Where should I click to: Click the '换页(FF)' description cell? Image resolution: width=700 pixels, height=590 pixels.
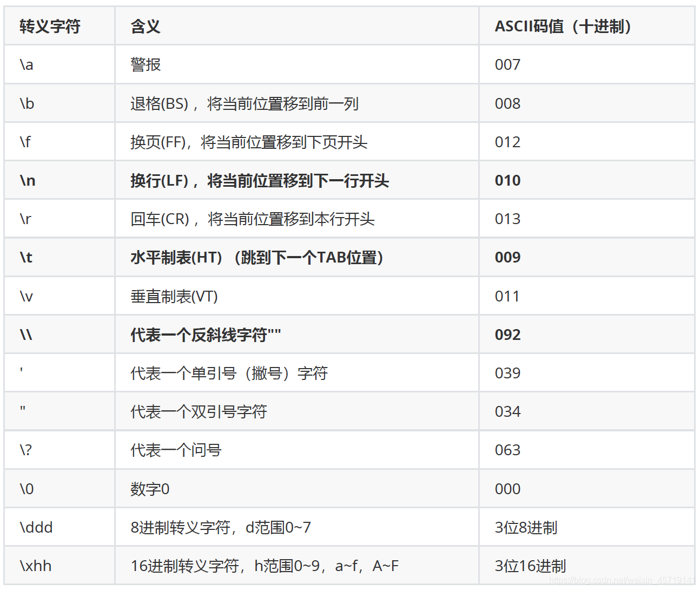(x=296, y=142)
